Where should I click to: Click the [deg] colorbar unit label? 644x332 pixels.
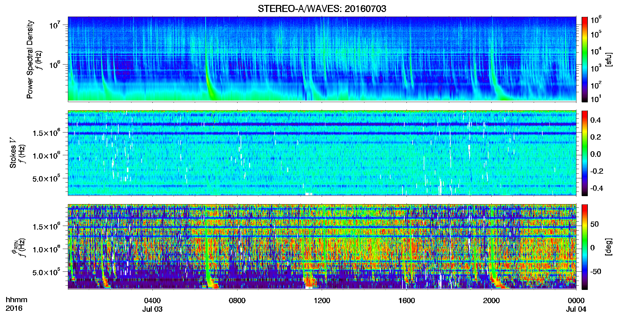click(609, 247)
